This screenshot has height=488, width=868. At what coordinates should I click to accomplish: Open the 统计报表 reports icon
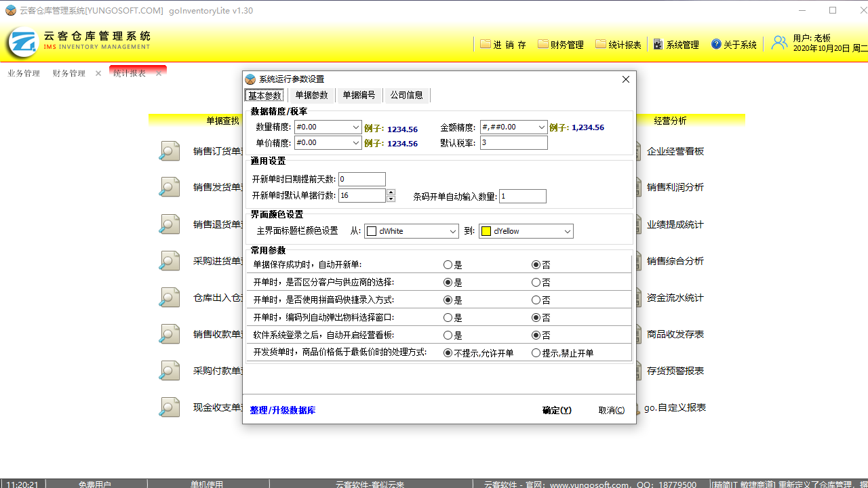[601, 43]
